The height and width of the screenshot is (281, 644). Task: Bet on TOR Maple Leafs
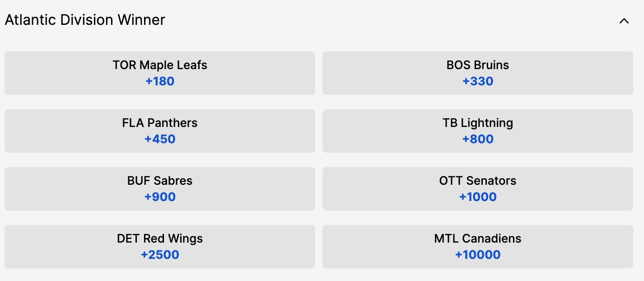(160, 73)
